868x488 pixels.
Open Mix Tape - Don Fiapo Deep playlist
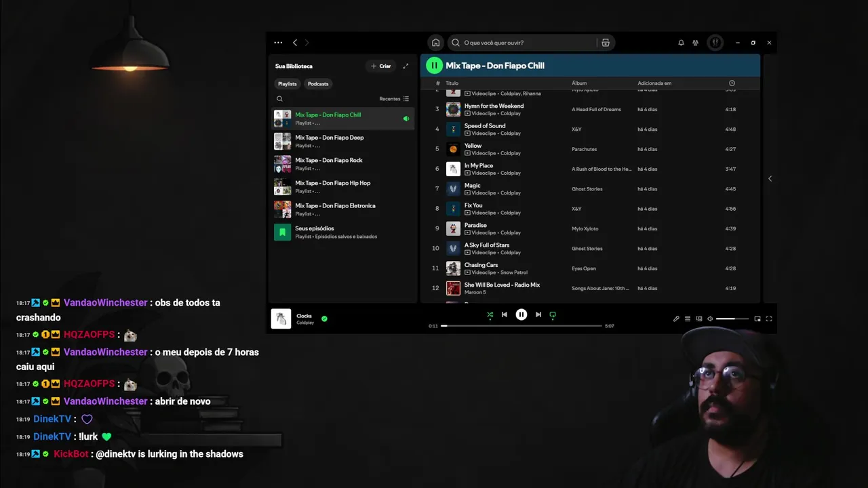(x=343, y=141)
